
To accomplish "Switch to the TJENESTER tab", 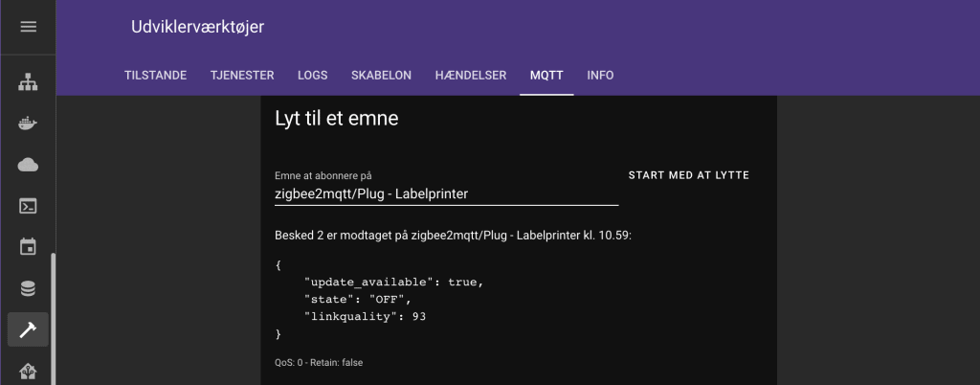I will point(242,76).
